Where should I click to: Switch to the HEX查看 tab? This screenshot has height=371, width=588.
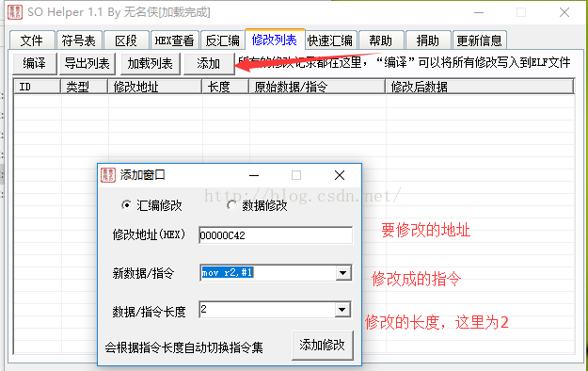click(x=174, y=40)
